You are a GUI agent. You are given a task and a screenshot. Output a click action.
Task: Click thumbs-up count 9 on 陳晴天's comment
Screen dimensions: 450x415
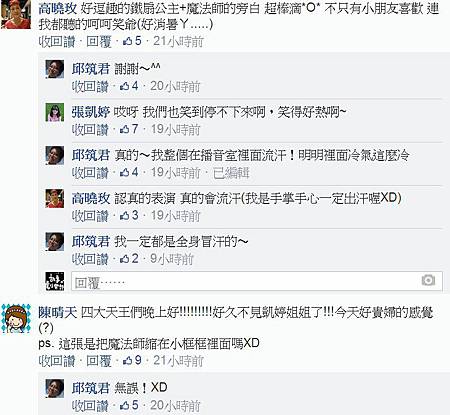point(132,361)
